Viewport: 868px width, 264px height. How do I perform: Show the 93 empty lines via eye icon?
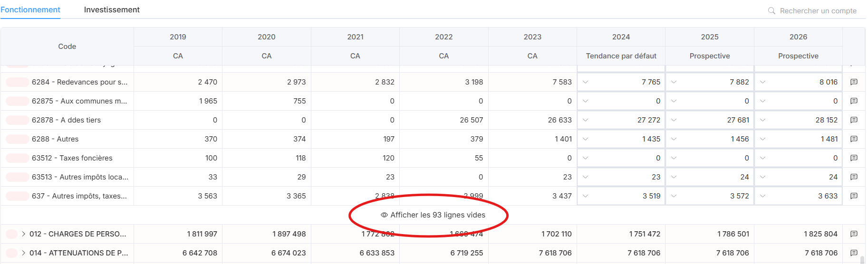point(384,215)
